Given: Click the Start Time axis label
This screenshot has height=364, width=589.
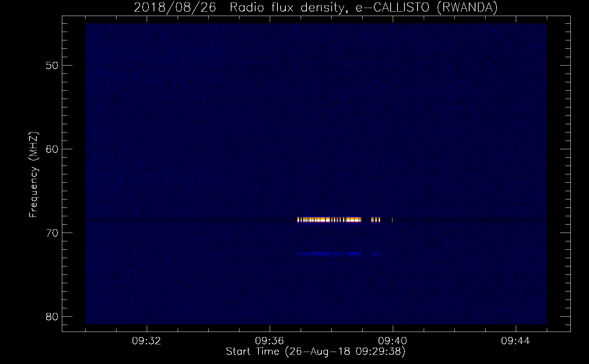Looking at the screenshot, I should [316, 352].
